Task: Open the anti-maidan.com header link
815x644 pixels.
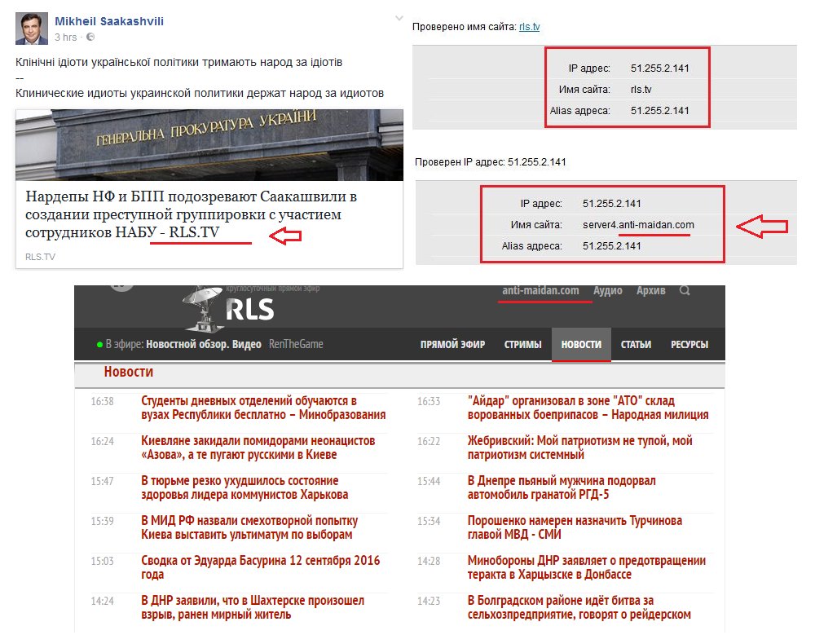Action: 540,290
